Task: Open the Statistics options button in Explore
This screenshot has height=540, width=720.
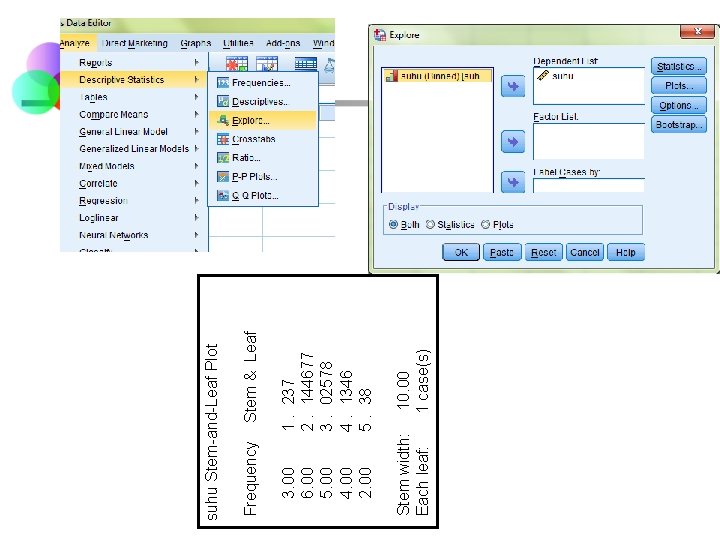Action: click(x=679, y=67)
